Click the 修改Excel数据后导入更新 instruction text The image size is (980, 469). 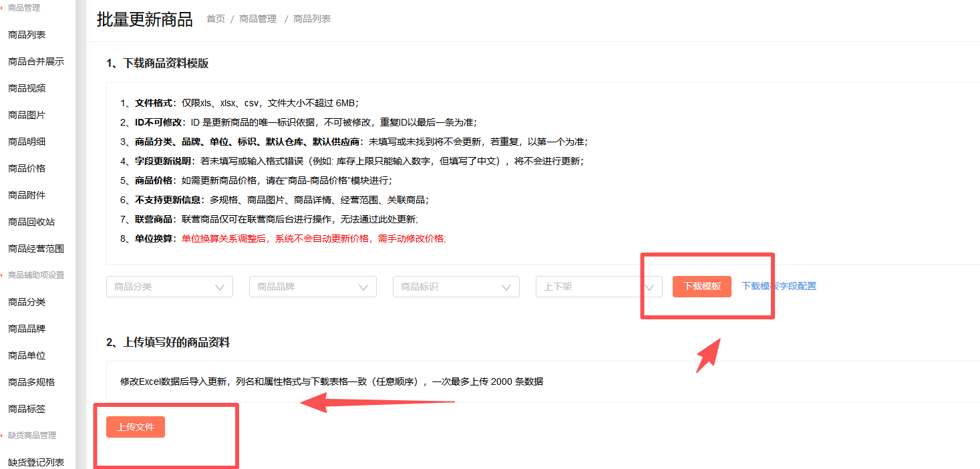(x=331, y=382)
